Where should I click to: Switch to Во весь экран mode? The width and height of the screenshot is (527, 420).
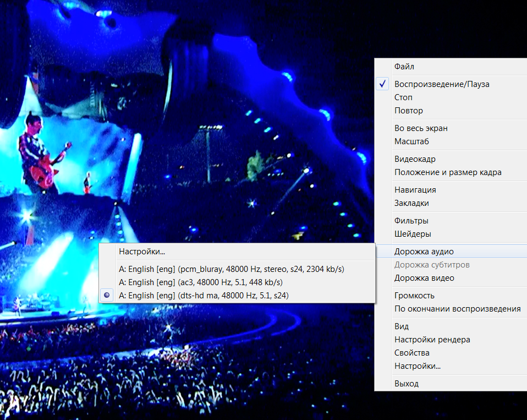[x=421, y=128]
